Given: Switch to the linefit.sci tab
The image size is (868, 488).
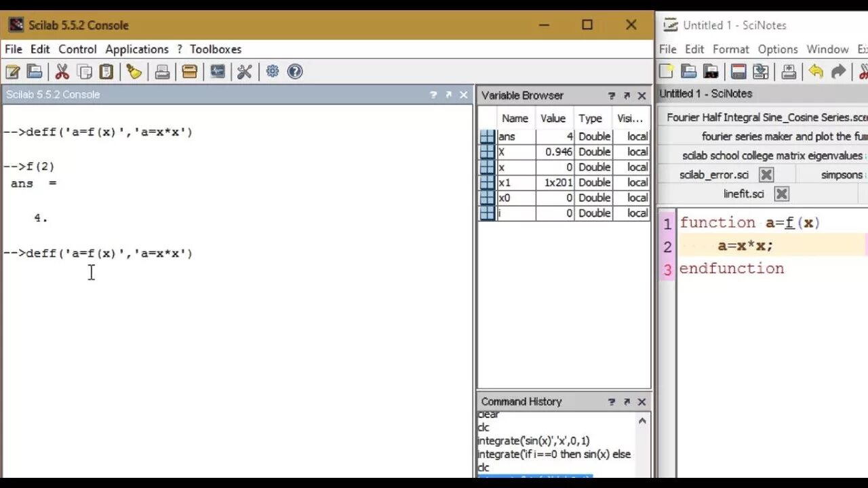Looking at the screenshot, I should pyautogui.click(x=743, y=194).
